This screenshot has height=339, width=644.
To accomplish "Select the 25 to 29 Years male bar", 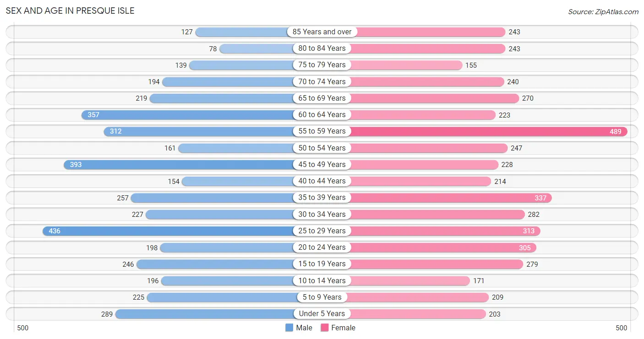I will click(x=169, y=231).
